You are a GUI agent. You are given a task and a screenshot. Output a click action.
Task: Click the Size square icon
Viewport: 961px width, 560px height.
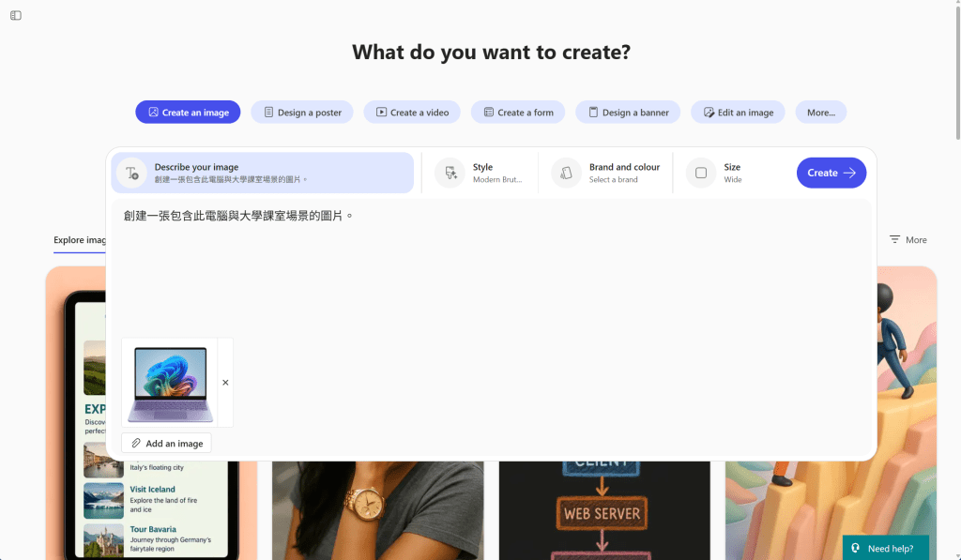click(701, 173)
